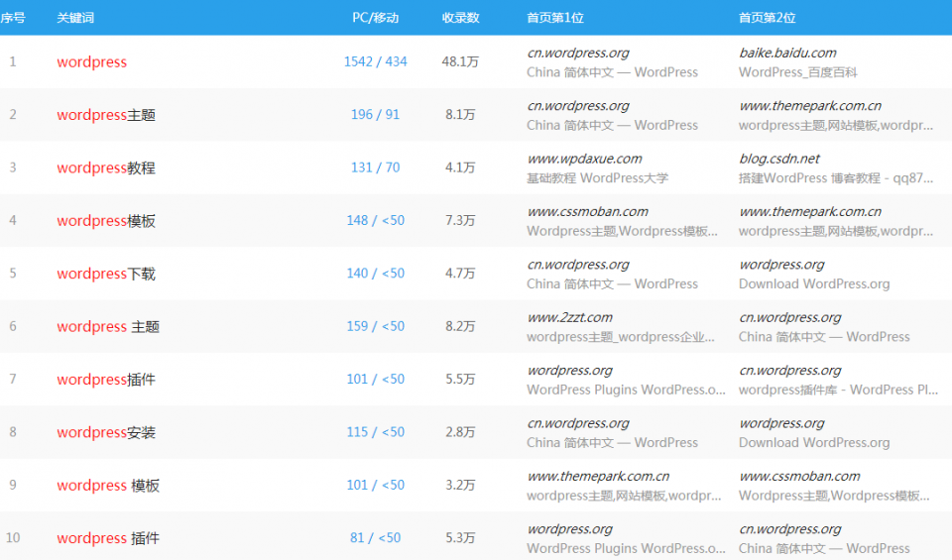Sort by the "PC/移动" column header
The image size is (952, 560).
[375, 18]
